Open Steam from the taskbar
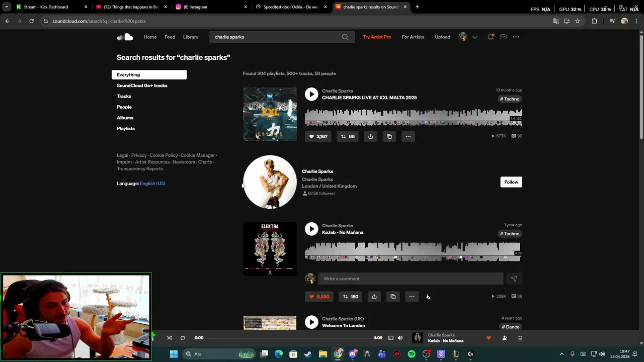The height and width of the screenshot is (362, 644). click(x=308, y=354)
